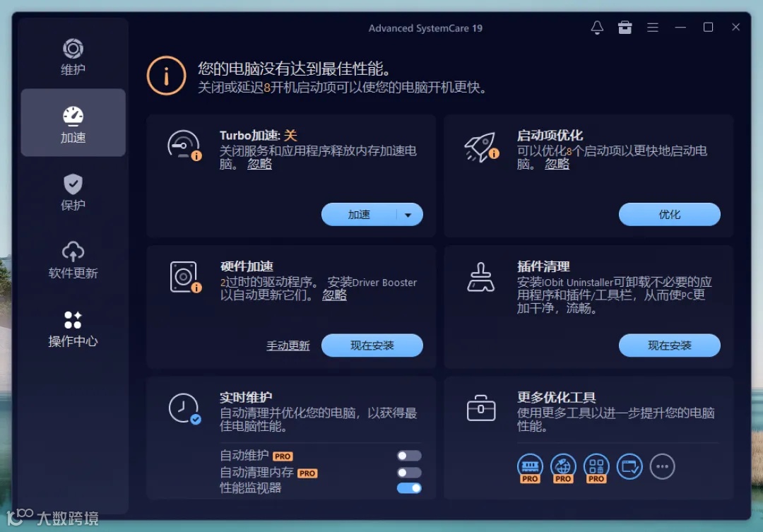This screenshot has width=763, height=532.
Task: Click the 插件清理 broom icon
Action: tap(481, 277)
